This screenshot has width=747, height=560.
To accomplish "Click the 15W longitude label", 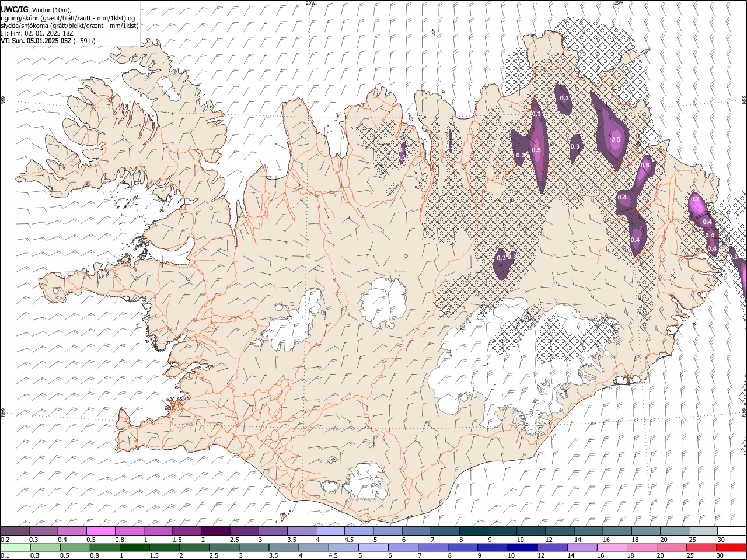I will 618,3.
